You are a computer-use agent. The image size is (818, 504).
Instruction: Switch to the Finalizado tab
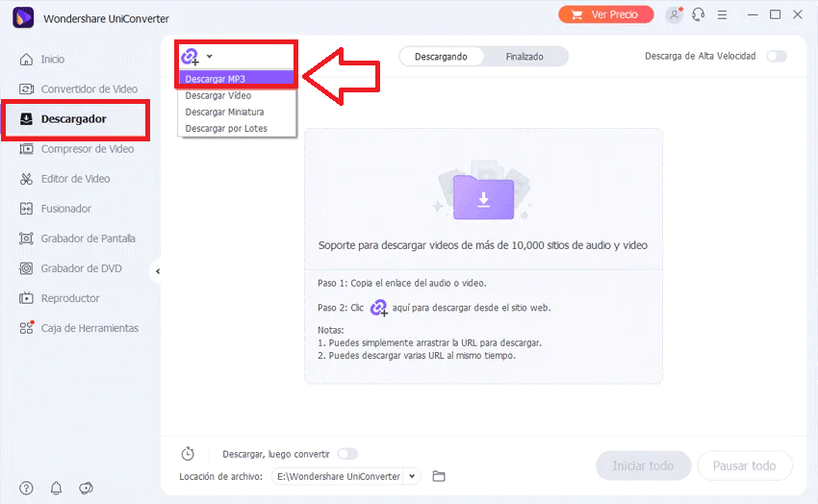tap(524, 57)
